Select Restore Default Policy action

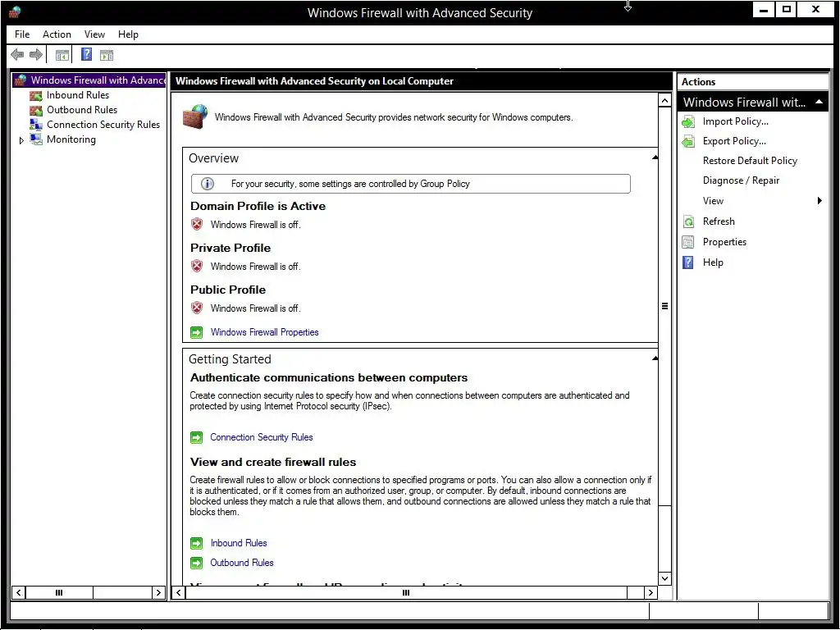click(750, 161)
